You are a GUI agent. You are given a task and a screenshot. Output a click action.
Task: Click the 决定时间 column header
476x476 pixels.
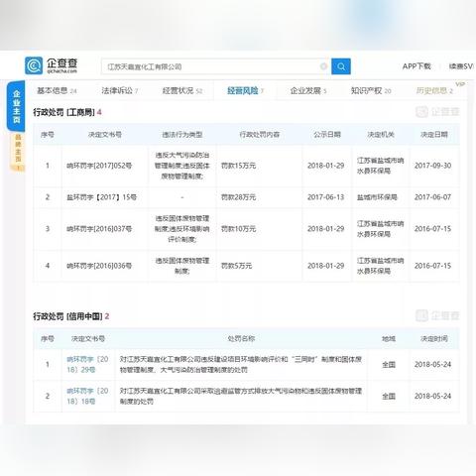pos(434,338)
